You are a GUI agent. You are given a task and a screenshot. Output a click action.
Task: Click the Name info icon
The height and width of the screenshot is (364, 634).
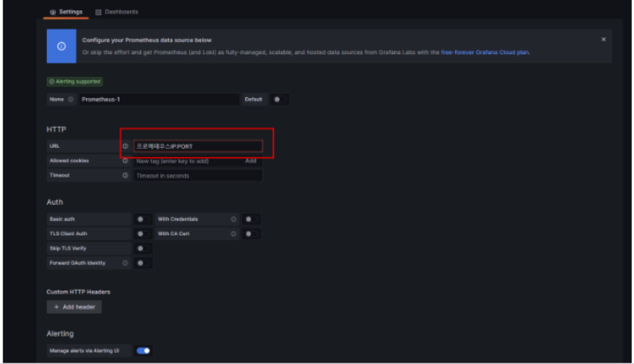(71, 99)
